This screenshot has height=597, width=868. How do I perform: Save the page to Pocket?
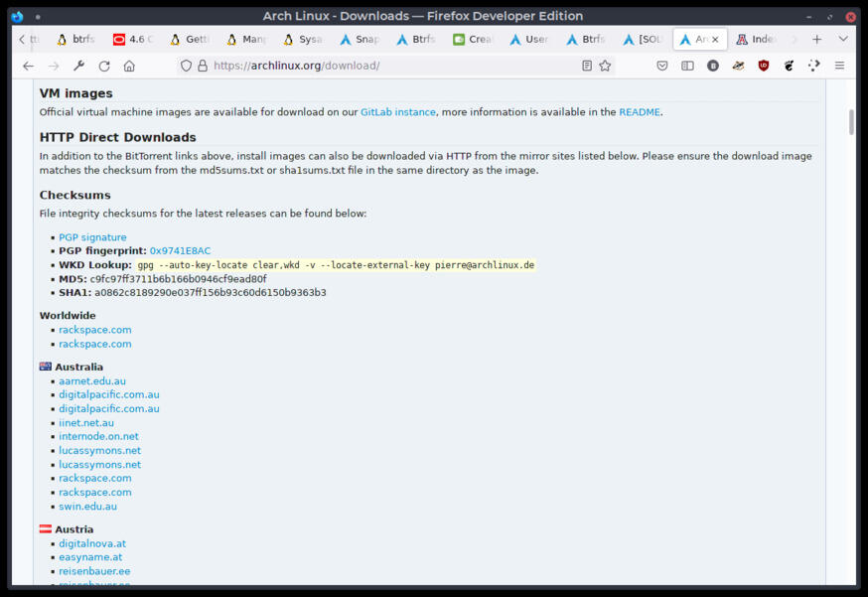[x=662, y=66]
